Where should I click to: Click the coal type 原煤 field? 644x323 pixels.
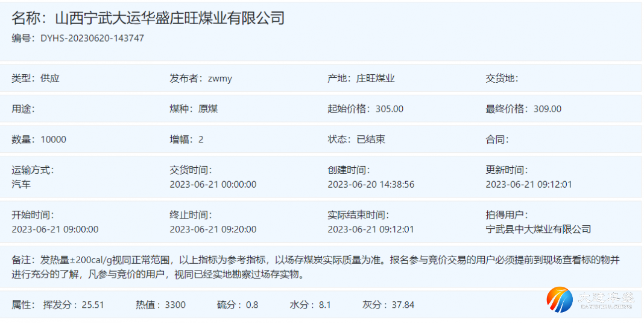pos(207,109)
